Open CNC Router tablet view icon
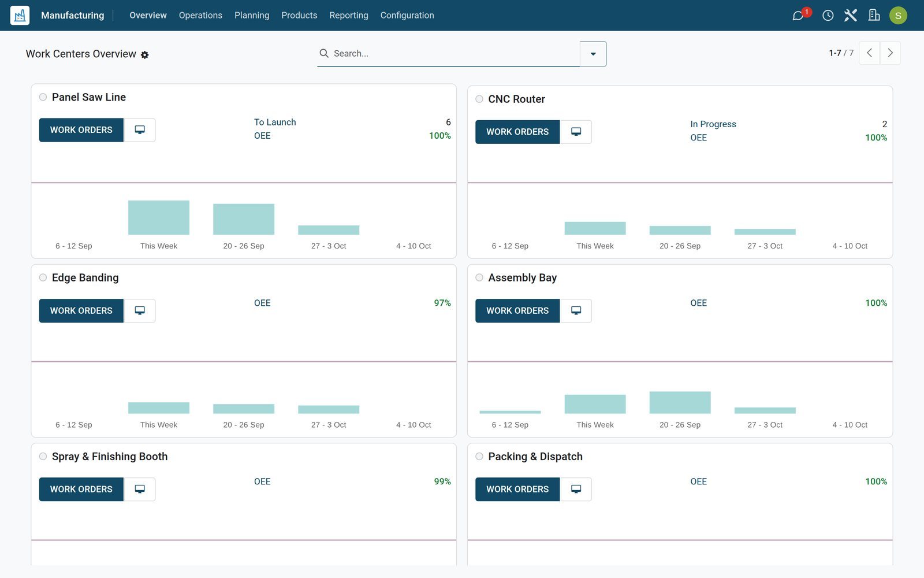This screenshot has height=578, width=924. (576, 132)
